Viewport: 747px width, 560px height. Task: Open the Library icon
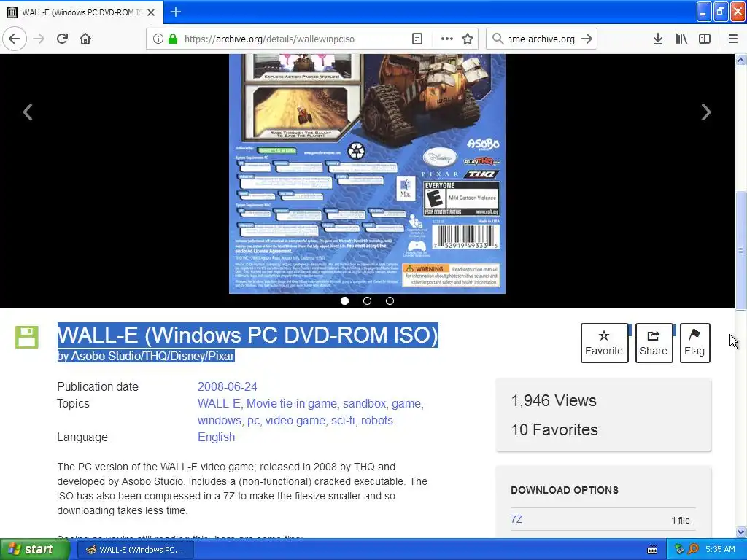click(681, 39)
